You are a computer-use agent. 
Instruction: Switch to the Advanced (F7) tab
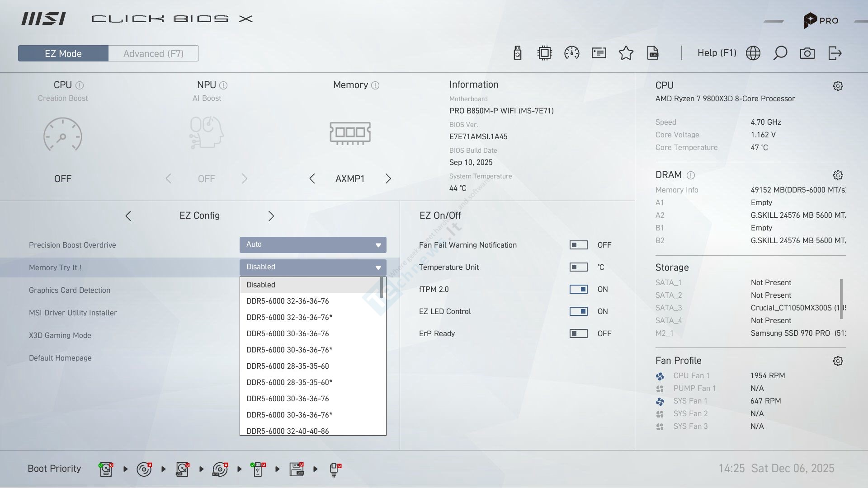154,53
